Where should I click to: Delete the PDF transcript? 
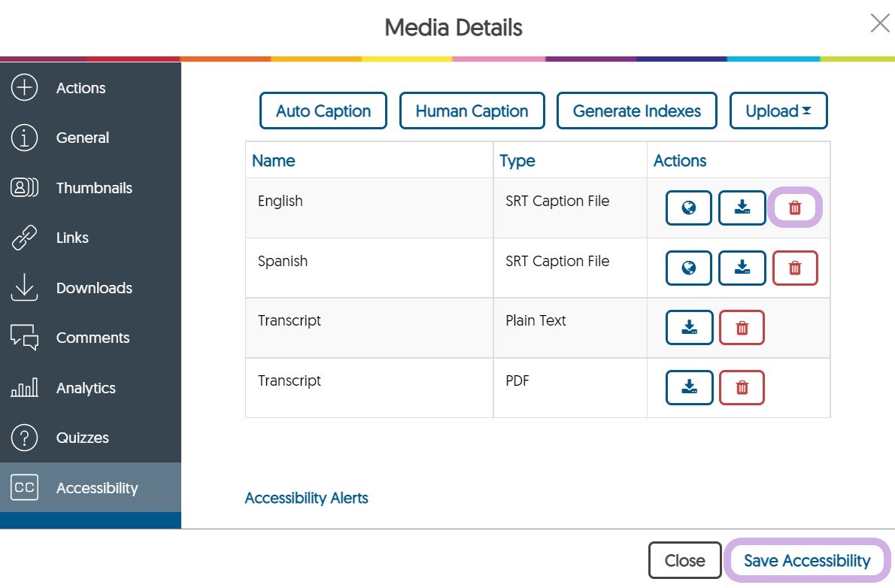click(742, 388)
